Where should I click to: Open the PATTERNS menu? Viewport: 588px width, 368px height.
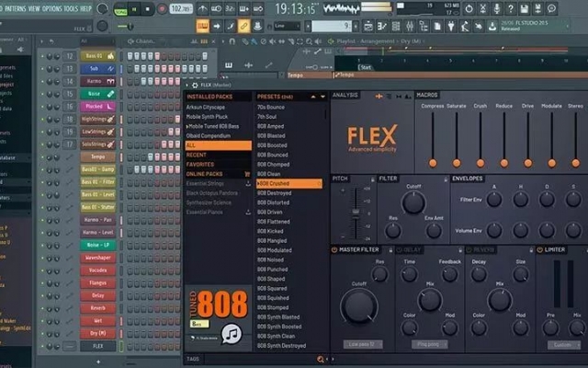point(16,8)
